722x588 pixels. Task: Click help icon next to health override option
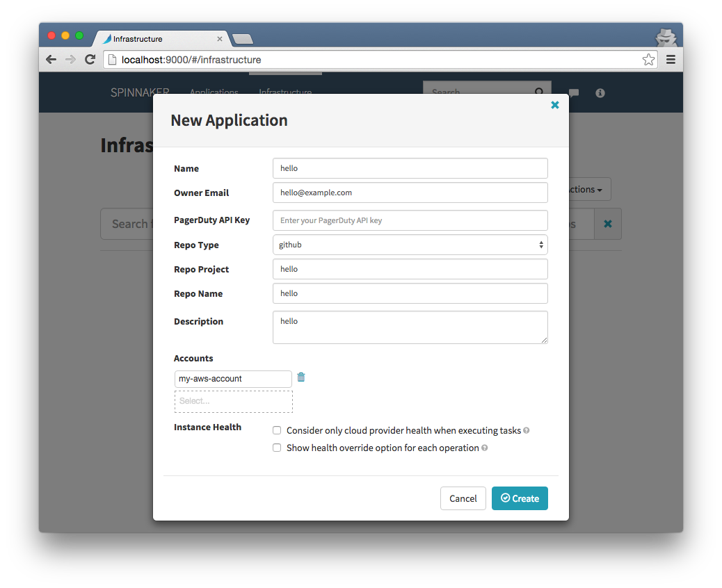(484, 448)
